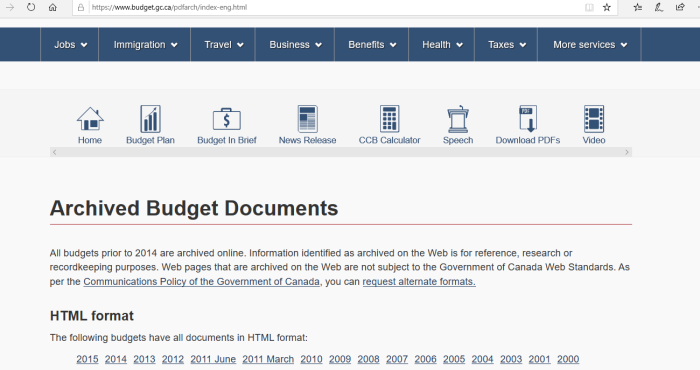Open the add notes pen icon
700x370 pixels.
click(x=659, y=7)
